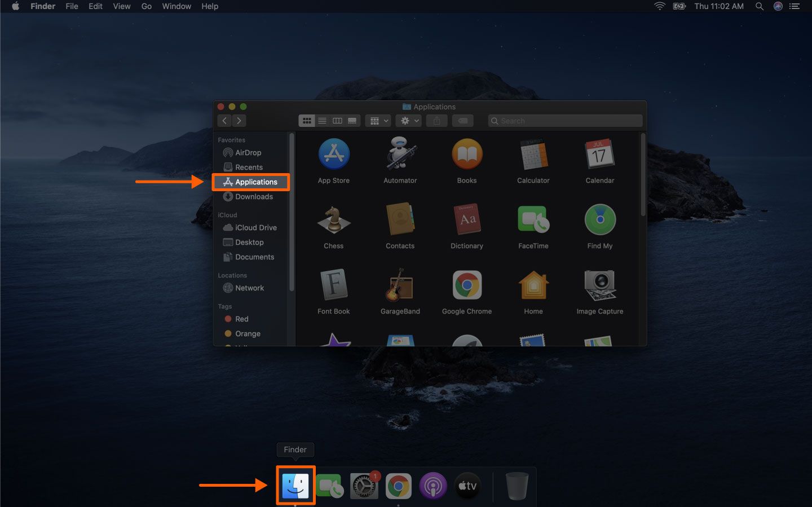Open the Go menu
This screenshot has width=812, height=507.
[147, 6]
